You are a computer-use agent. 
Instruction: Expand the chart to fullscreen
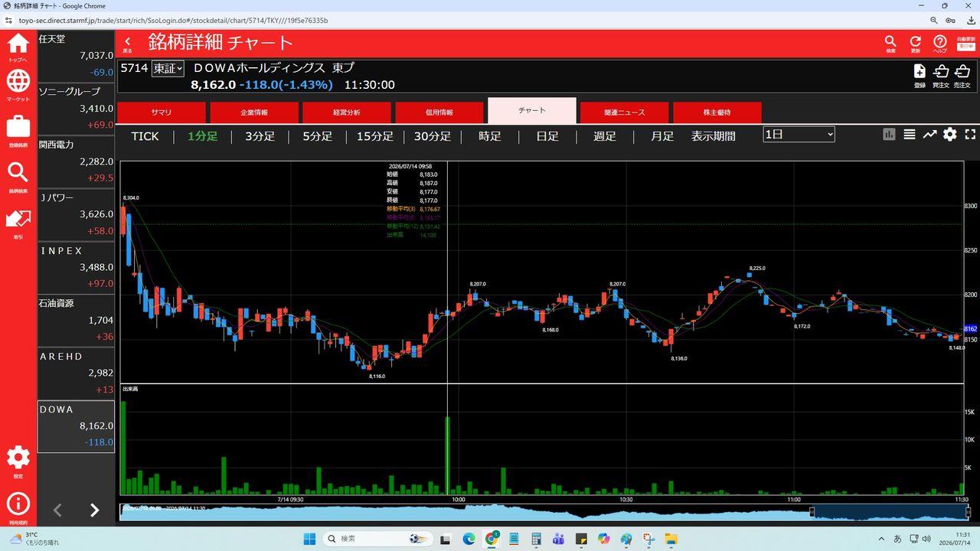click(x=970, y=135)
